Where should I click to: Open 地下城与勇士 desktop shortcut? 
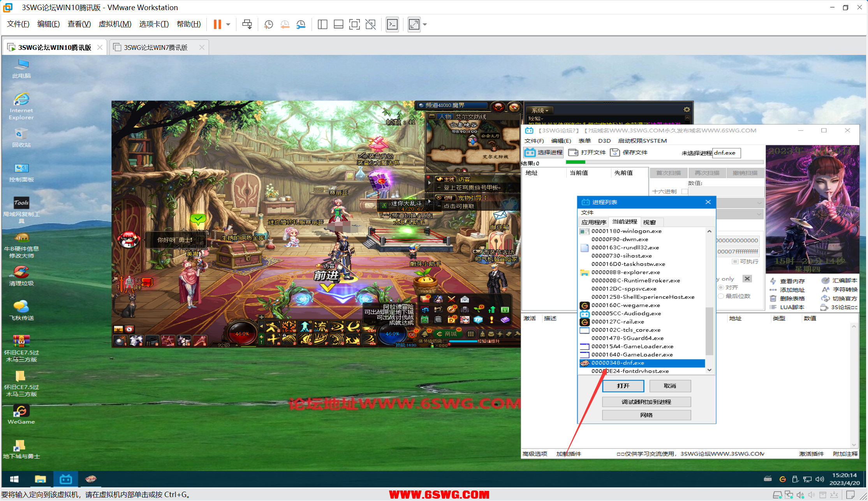tap(21, 449)
